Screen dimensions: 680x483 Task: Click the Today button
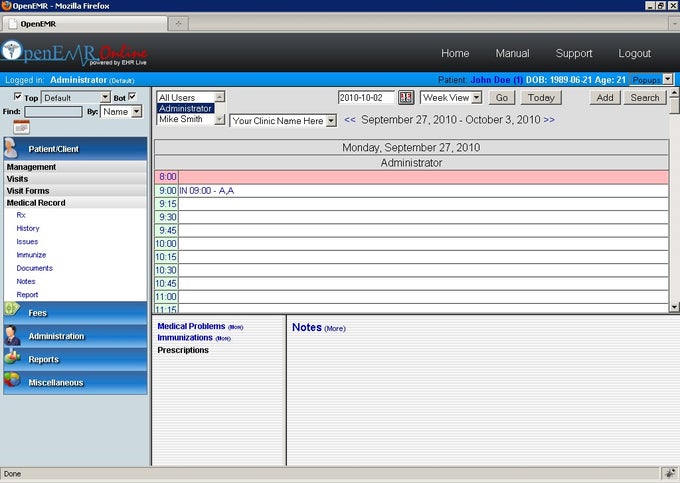point(540,98)
